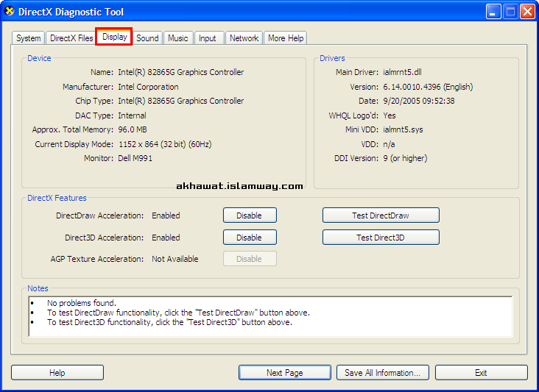Click the DirectX icon in title bar
539x392 pixels.
10,11
